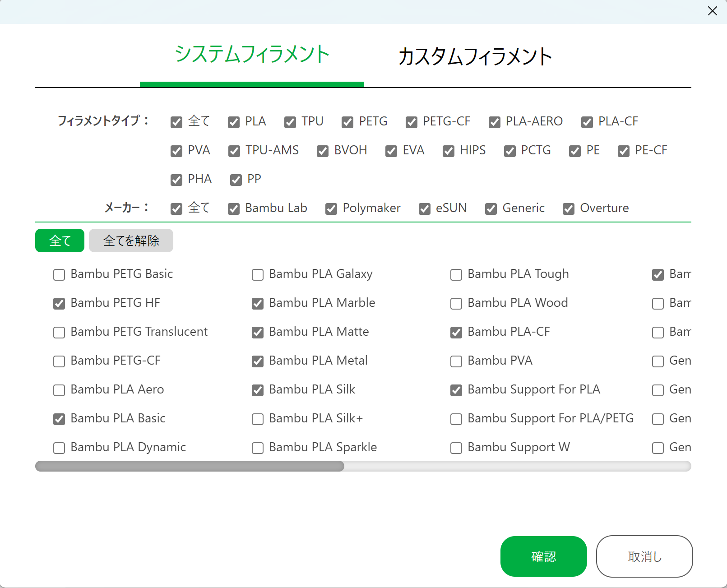Viewport: 727px width, 588px height.
Task: Toggle the Bambu Lab maker checkbox
Action: click(x=234, y=208)
